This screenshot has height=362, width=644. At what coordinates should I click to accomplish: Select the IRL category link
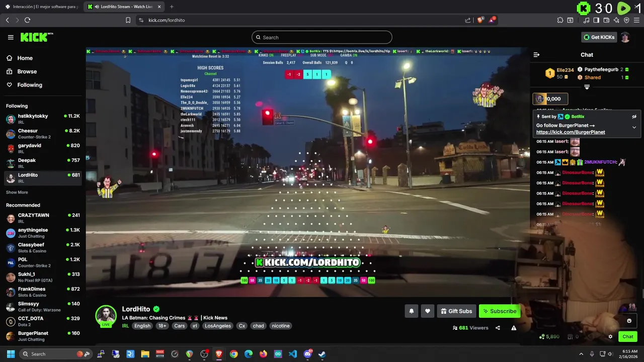click(125, 326)
